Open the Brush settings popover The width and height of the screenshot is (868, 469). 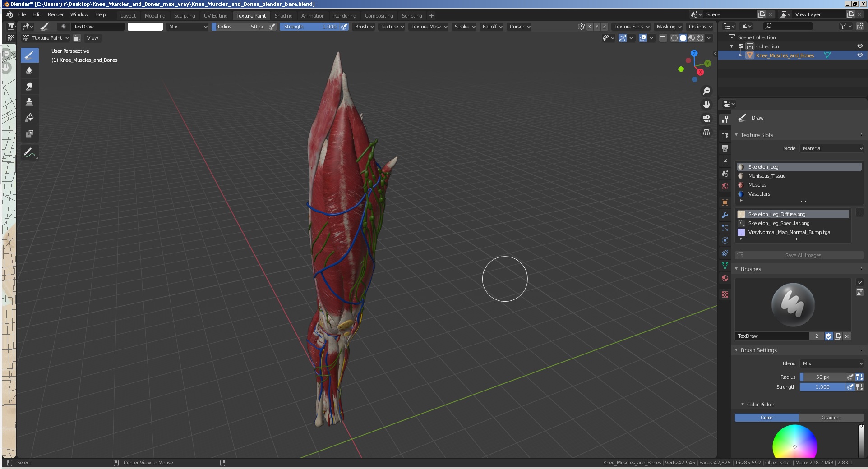365,27
